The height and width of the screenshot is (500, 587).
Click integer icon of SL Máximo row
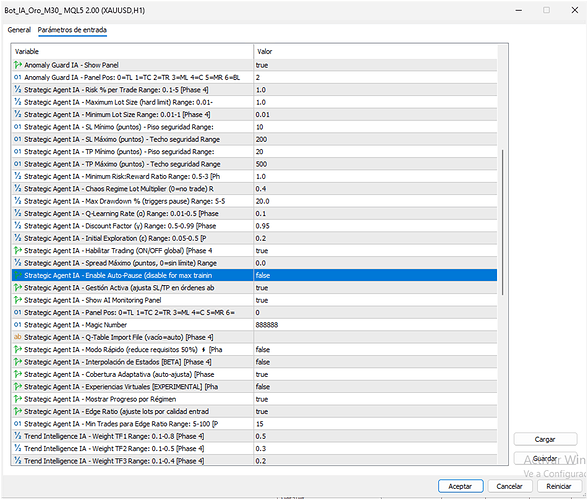click(18, 139)
